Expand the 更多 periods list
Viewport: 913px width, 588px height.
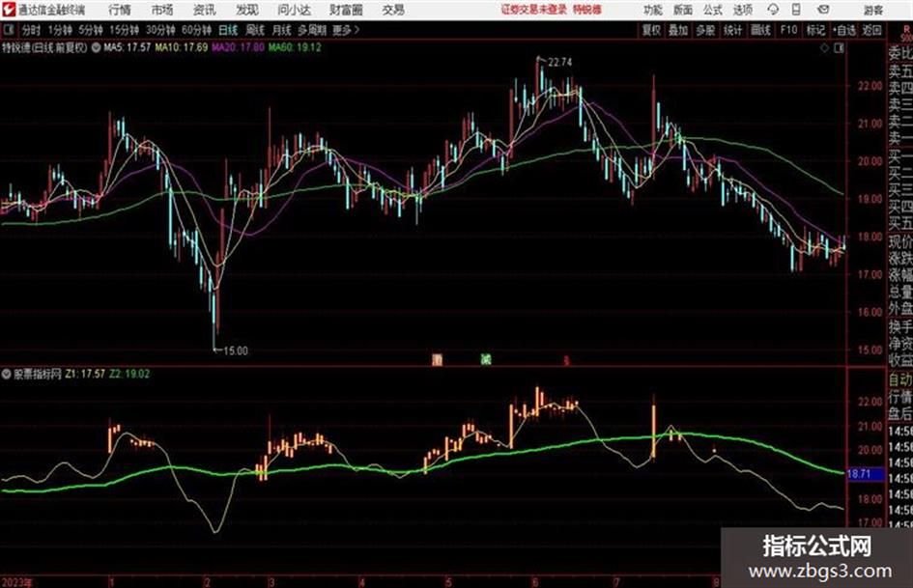[x=346, y=30]
